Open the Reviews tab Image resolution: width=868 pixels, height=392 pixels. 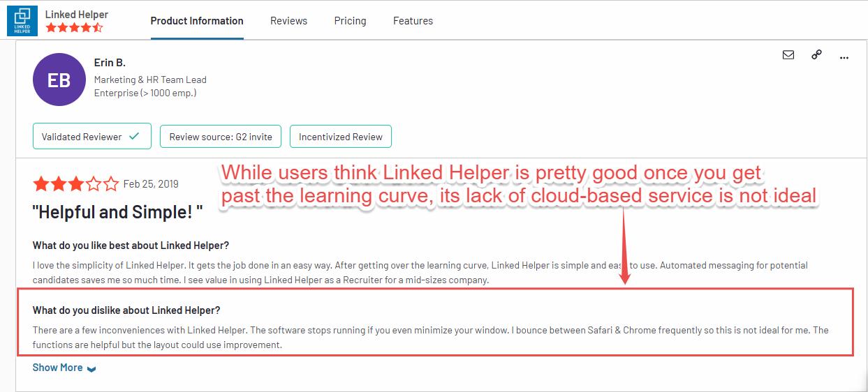(289, 21)
